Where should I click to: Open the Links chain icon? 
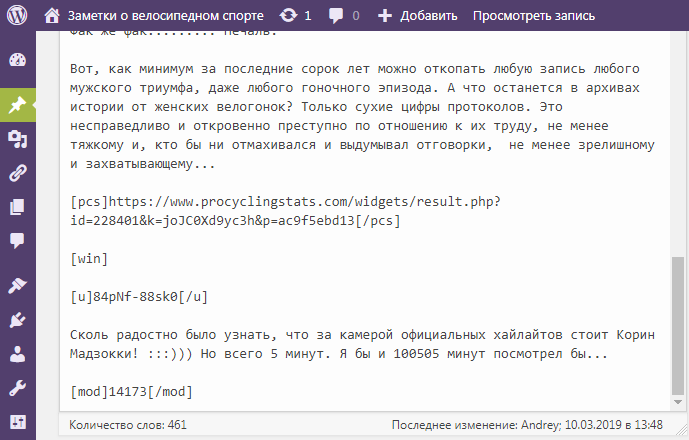[x=18, y=173]
